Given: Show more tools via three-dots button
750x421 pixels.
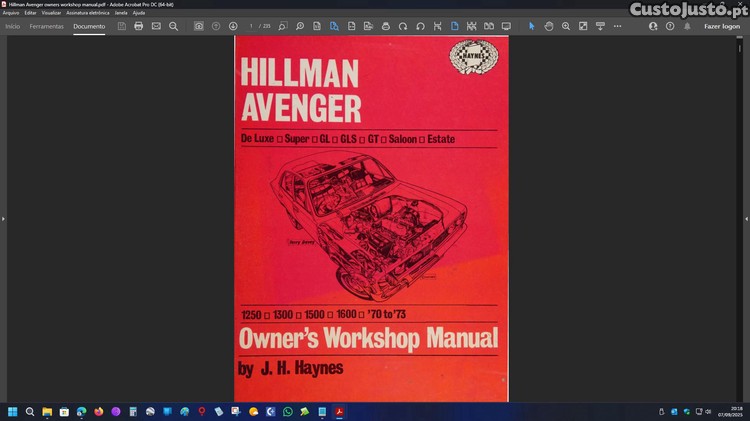Looking at the screenshot, I should pyautogui.click(x=617, y=26).
